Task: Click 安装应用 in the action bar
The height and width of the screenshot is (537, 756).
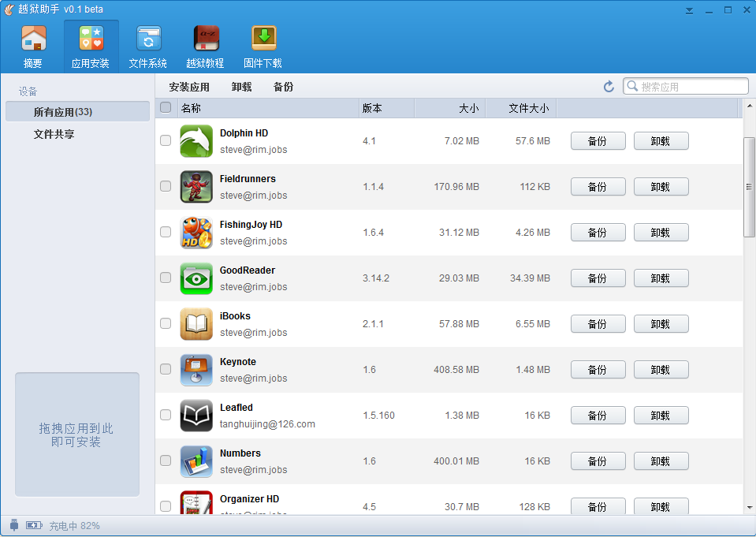Action: tap(189, 87)
